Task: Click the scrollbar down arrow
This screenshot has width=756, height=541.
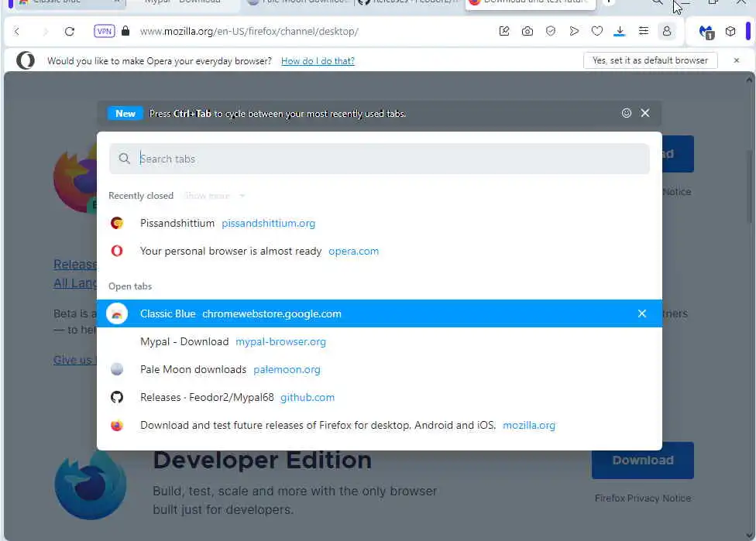Action: [749, 536]
